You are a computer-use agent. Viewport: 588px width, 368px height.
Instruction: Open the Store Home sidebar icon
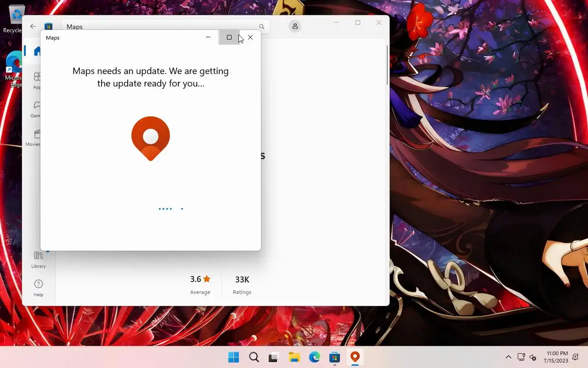(x=38, y=51)
